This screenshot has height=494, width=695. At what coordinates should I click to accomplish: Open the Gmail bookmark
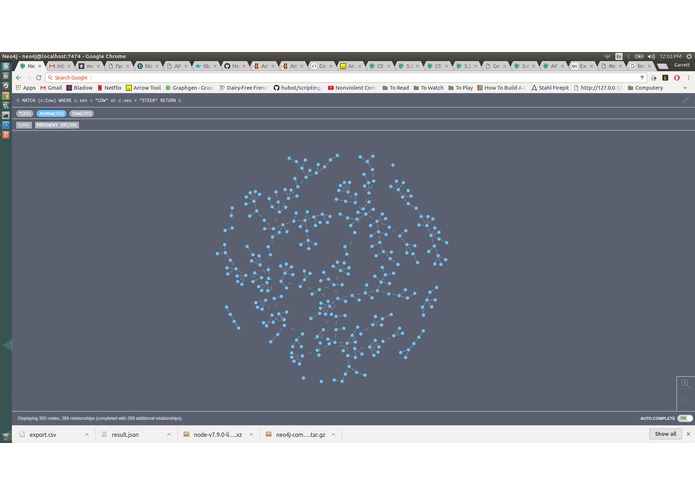coord(51,88)
